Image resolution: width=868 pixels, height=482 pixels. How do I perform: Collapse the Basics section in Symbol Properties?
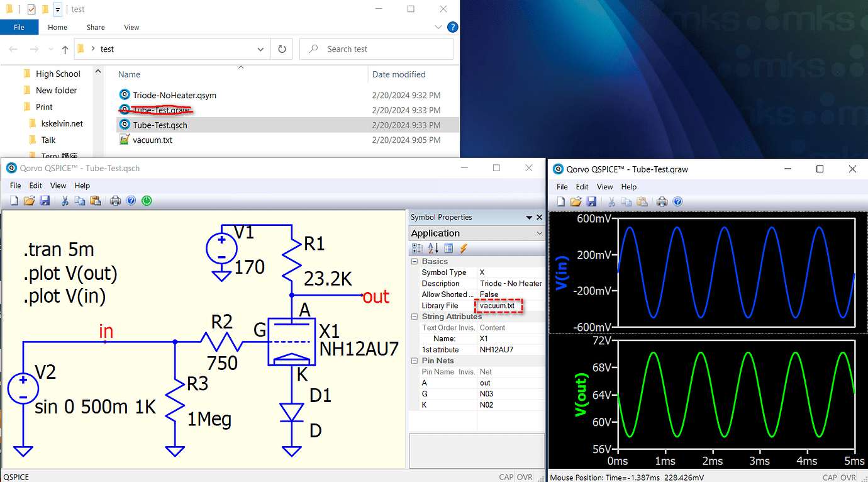(415, 261)
